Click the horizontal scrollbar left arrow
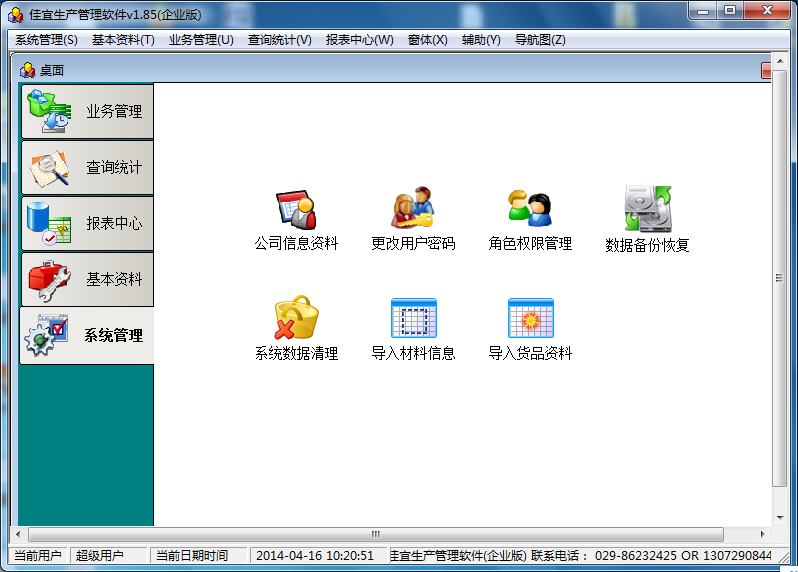The image size is (798, 572). pos(18,534)
